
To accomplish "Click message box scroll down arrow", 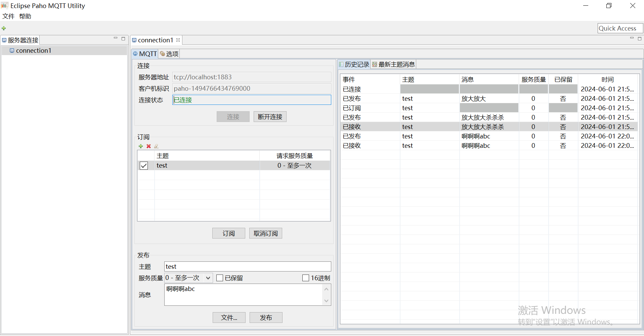I will (326, 301).
